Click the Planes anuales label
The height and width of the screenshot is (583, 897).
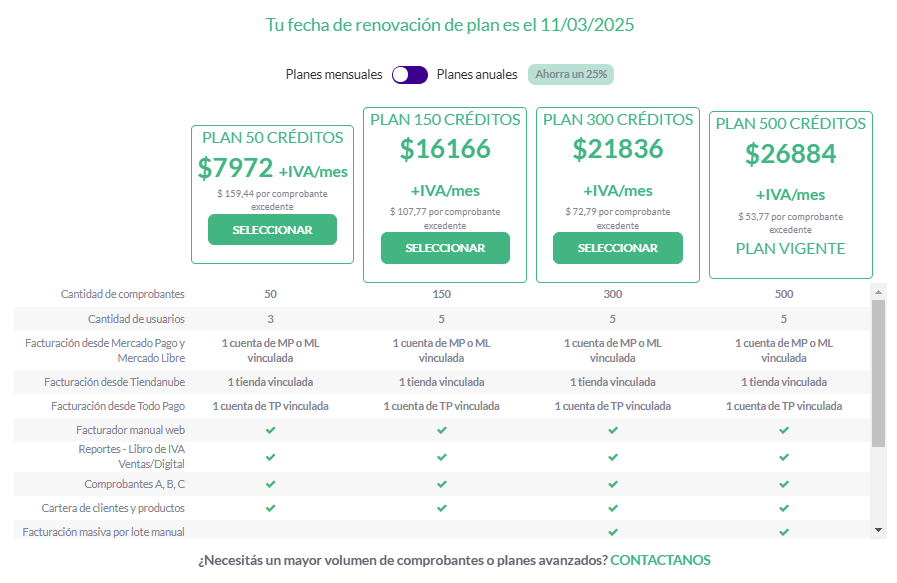click(477, 74)
